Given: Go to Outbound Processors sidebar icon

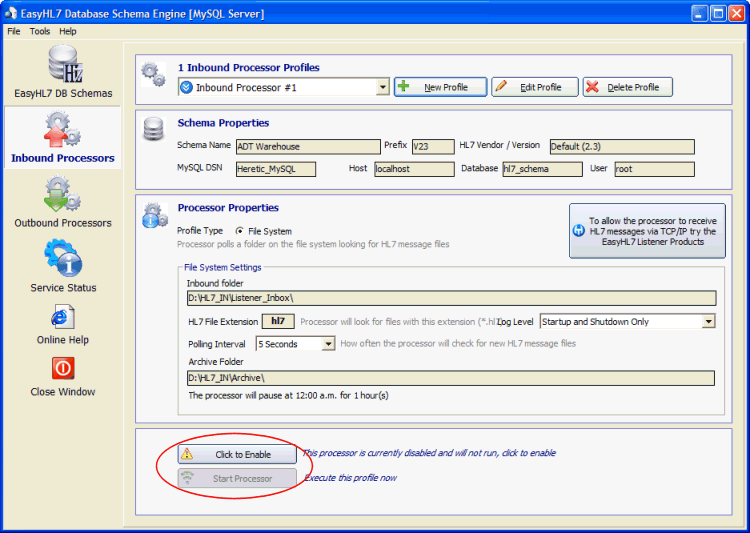Looking at the screenshot, I should [x=62, y=194].
